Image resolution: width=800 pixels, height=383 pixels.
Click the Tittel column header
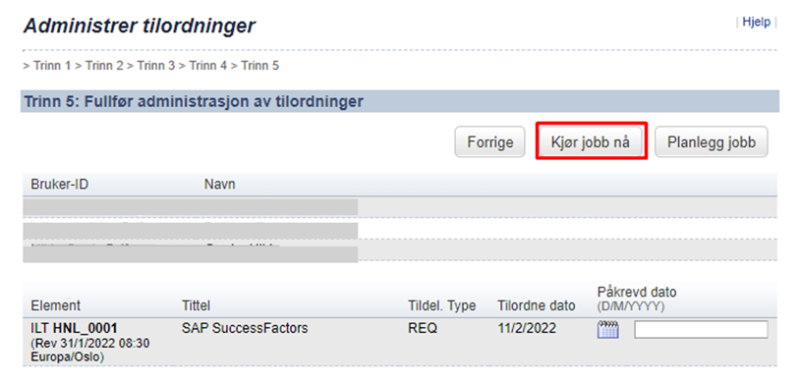tap(196, 305)
